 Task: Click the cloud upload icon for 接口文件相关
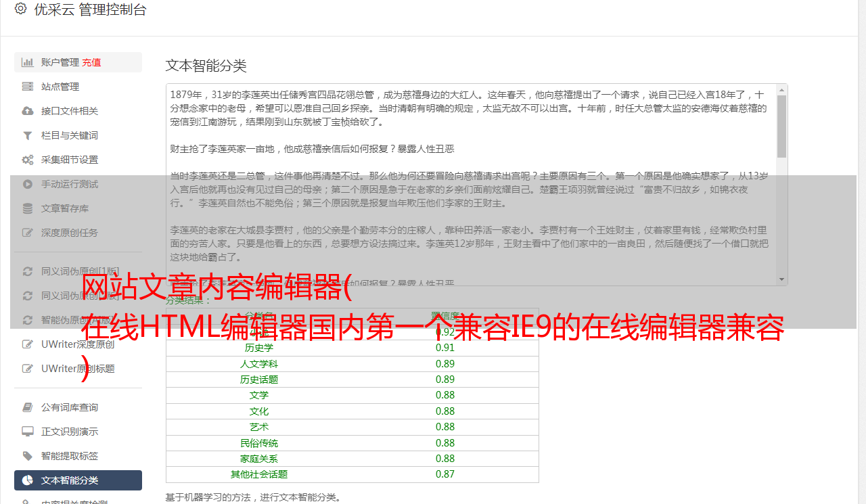click(x=28, y=111)
